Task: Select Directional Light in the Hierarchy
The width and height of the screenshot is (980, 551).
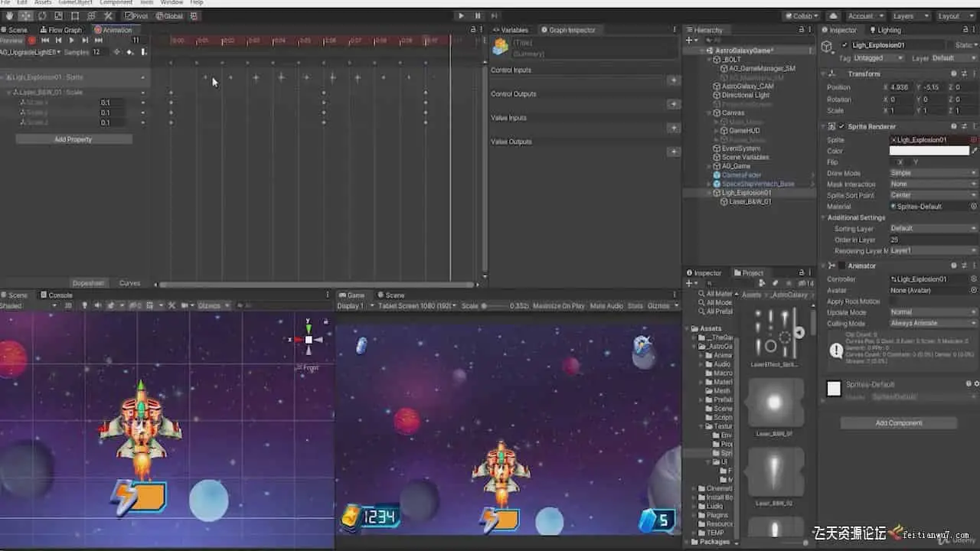Action: (x=745, y=96)
